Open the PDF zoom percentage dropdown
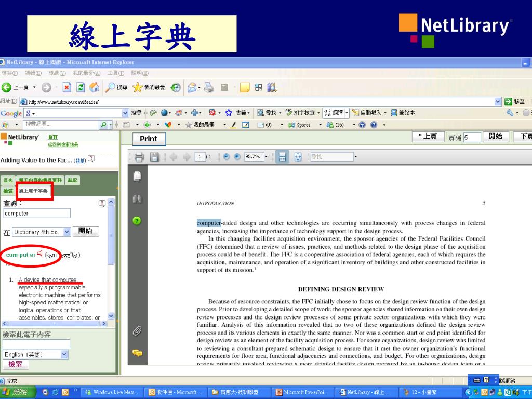Viewport: 532px width, 399px height. click(x=267, y=157)
